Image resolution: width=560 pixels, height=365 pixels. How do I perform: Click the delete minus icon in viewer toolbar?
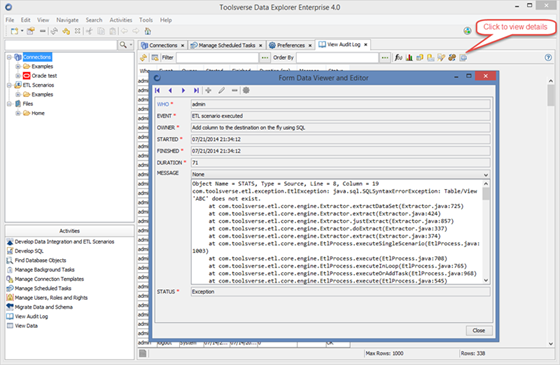[234, 90]
